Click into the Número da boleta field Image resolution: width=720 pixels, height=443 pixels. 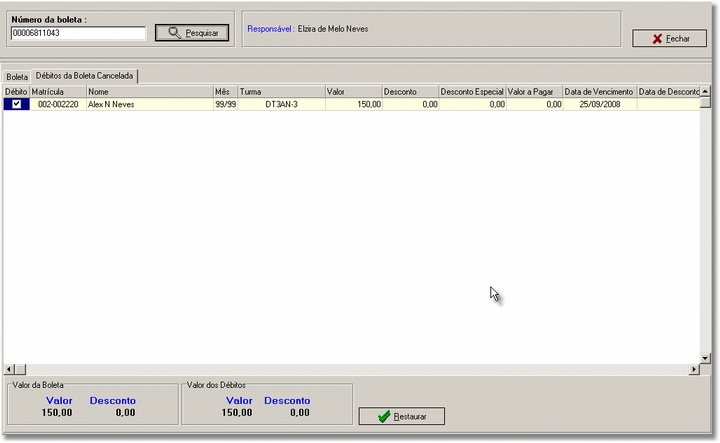pos(78,33)
